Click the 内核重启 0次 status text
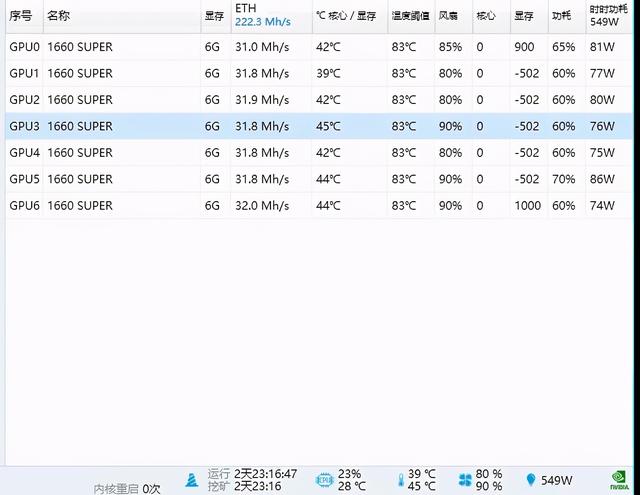Viewport: 640px width, 495px height. point(127,488)
